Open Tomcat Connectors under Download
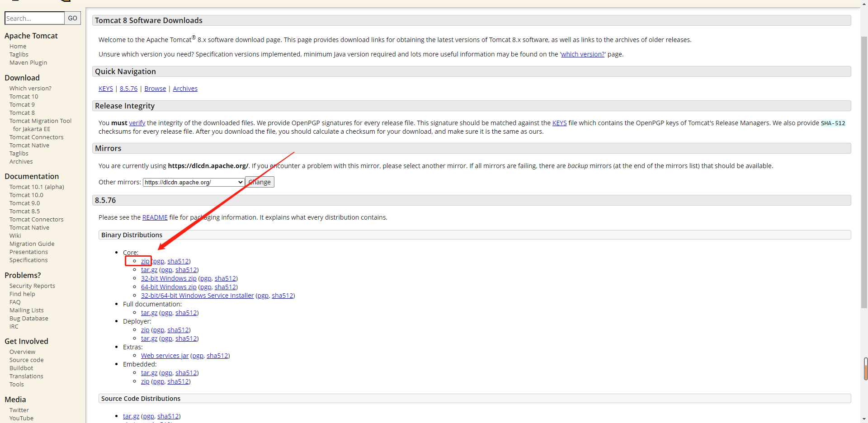This screenshot has height=423, width=868. 36,137
